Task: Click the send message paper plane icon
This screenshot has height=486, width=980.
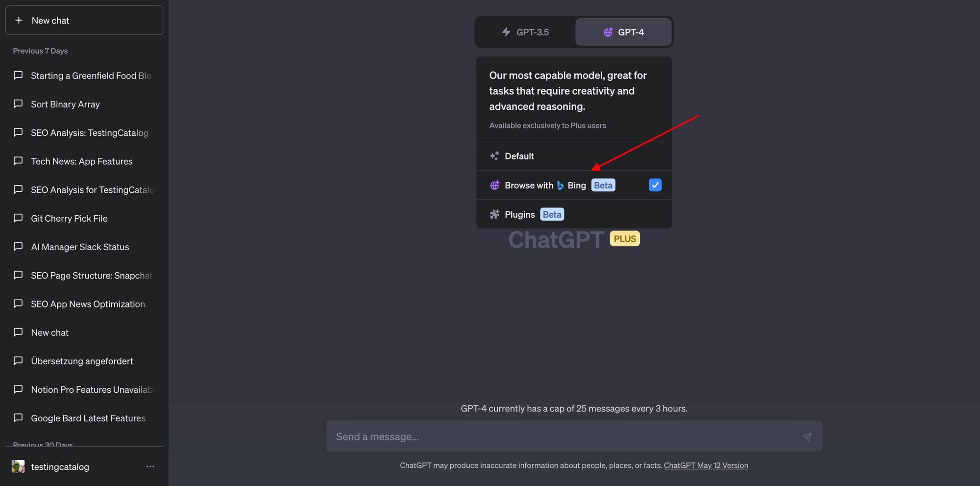Action: (807, 436)
